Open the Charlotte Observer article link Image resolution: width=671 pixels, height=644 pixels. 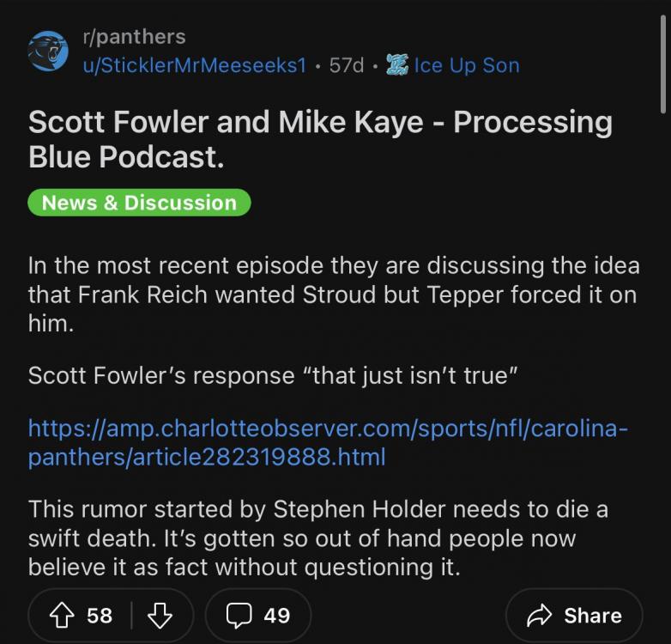(328, 441)
